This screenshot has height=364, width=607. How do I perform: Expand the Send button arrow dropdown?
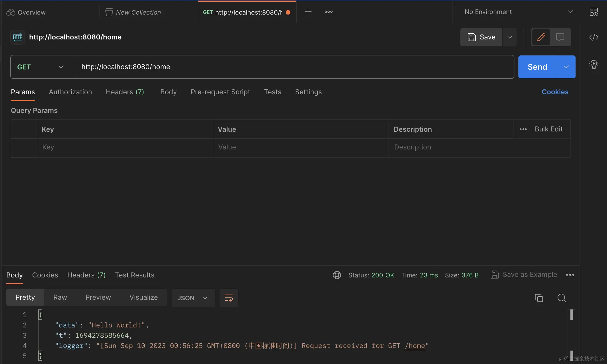(566, 67)
